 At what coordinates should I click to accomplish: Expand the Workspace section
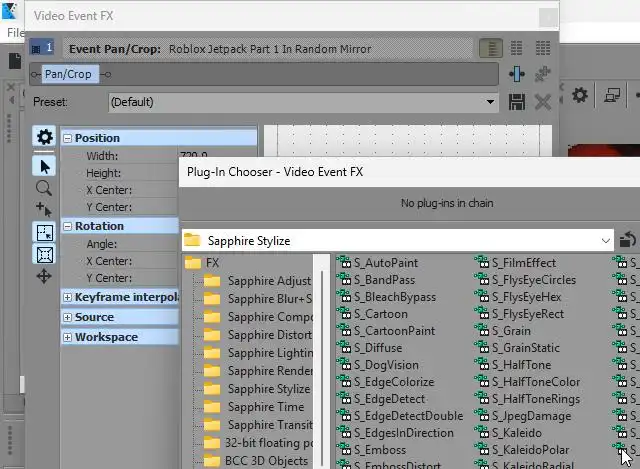[x=68, y=338]
